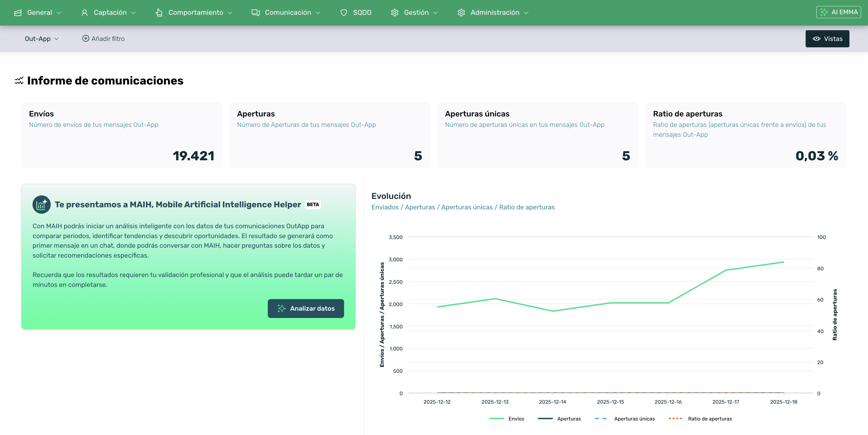Click the Comportamiento hand pointer icon
The height and width of the screenshot is (435, 868).
pos(159,12)
